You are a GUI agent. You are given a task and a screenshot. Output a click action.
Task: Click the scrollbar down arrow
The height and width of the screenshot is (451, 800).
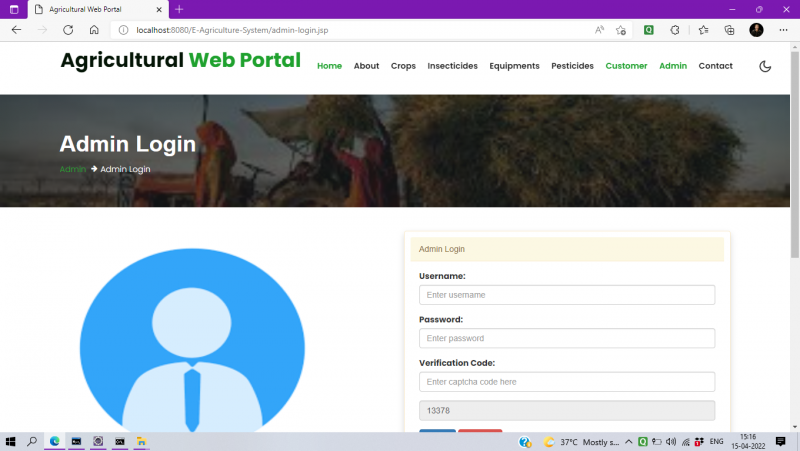click(795, 427)
